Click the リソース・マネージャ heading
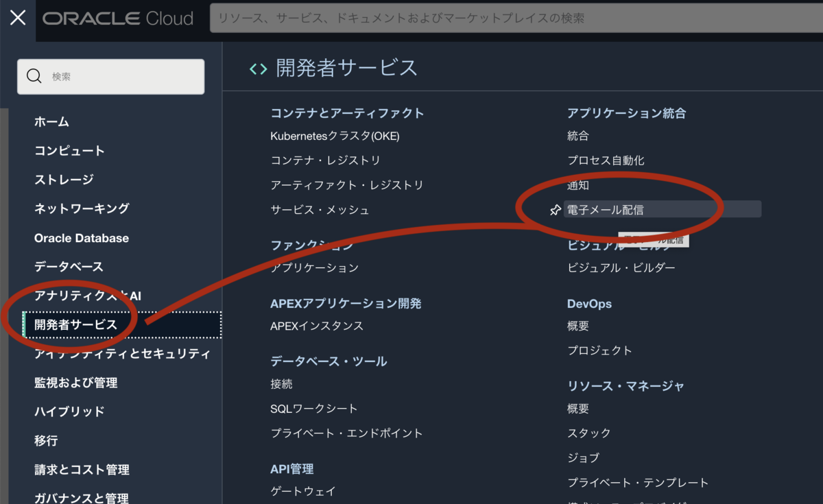The width and height of the screenshot is (823, 504). [x=625, y=386]
